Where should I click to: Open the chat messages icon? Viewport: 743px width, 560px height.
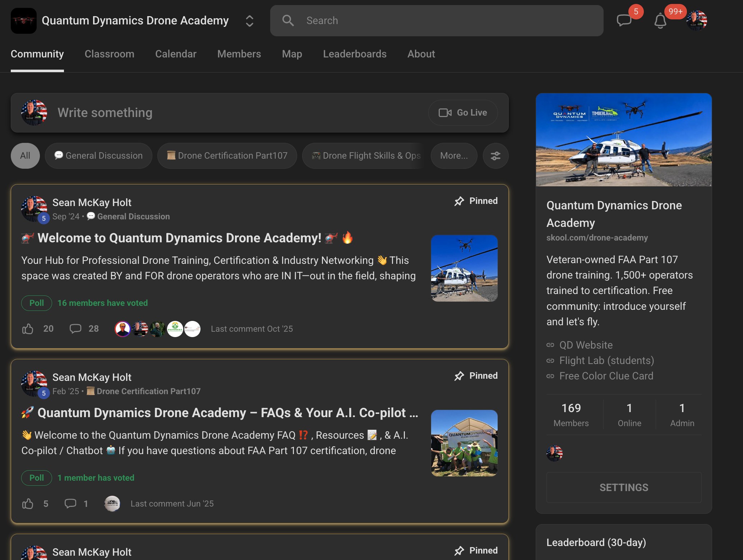click(x=624, y=20)
